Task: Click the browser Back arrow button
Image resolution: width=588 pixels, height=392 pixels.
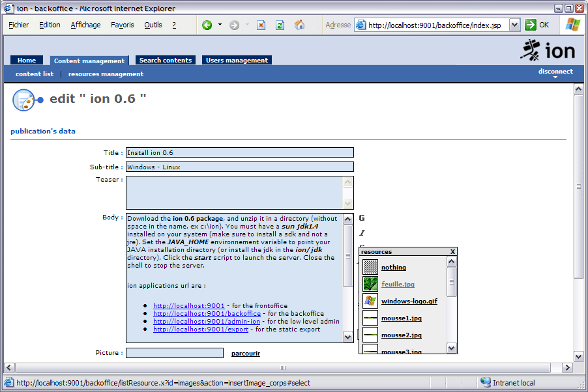Action: (x=207, y=25)
